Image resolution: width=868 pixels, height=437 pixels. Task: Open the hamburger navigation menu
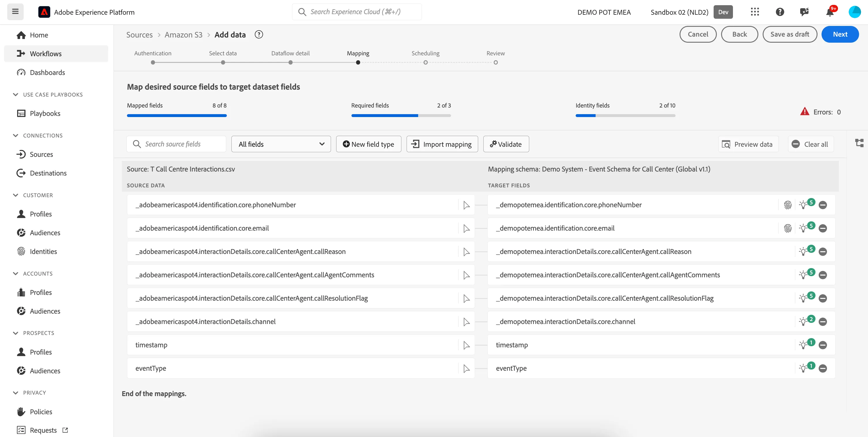click(15, 12)
